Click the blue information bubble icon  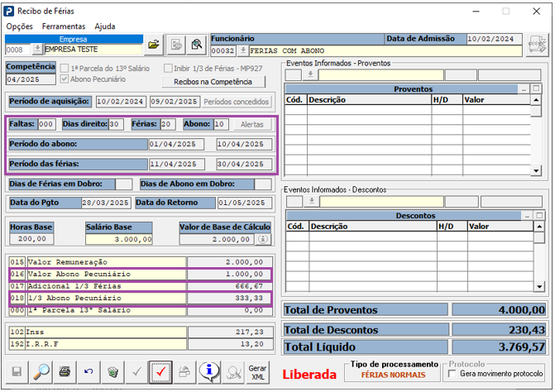(208, 372)
